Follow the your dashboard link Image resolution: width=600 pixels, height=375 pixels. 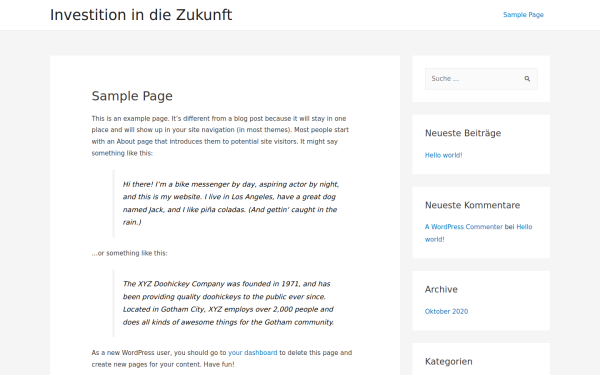click(x=253, y=353)
